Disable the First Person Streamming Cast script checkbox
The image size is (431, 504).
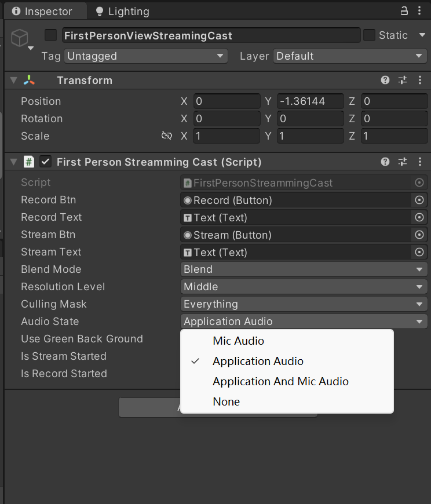[45, 162]
